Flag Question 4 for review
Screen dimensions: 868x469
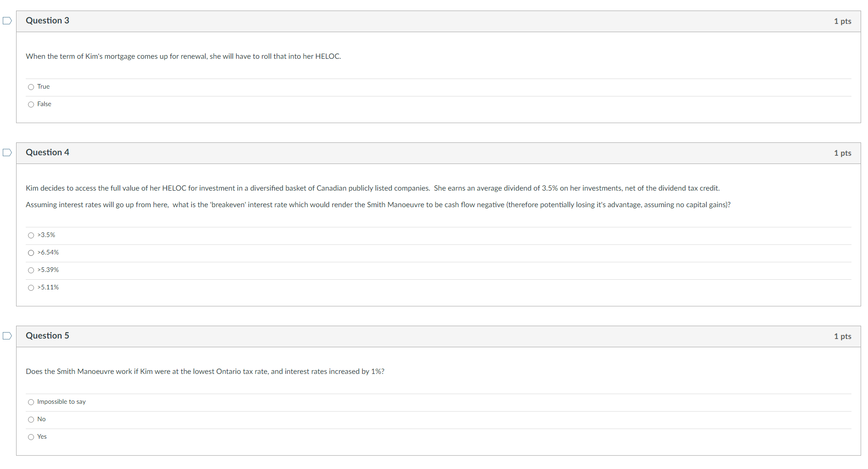[x=7, y=152]
